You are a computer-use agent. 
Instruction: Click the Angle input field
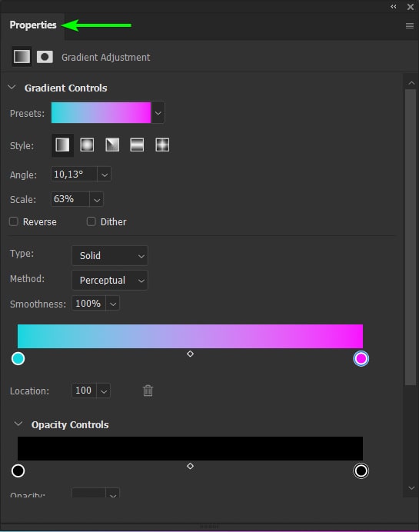pos(74,174)
